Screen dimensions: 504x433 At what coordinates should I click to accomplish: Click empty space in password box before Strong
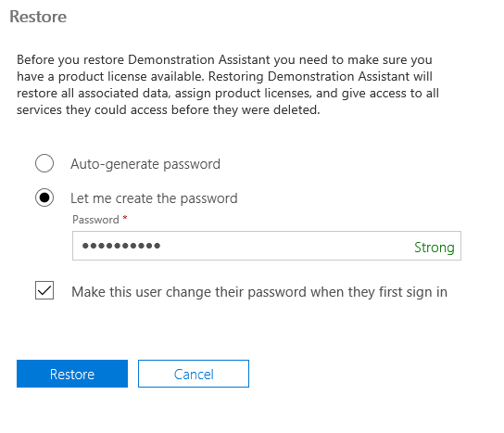pos(286,246)
